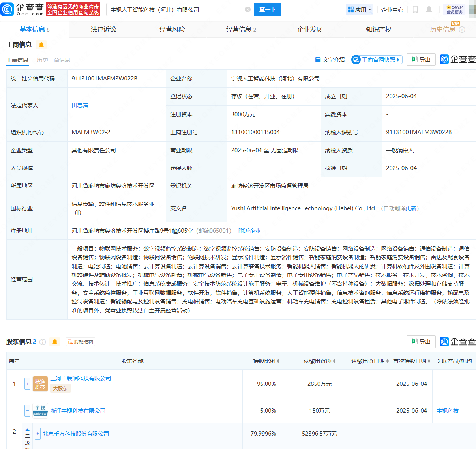Viewport: 476px width, 449px height.
Task: Switch to the 经营风险 tab
Action: 172,30
